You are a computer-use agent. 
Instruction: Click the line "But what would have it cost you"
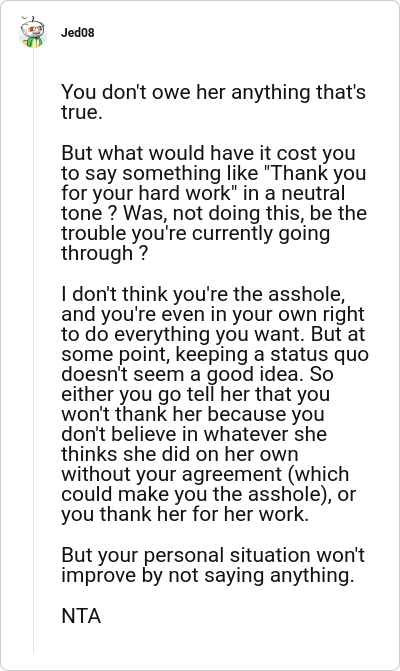[208, 153]
